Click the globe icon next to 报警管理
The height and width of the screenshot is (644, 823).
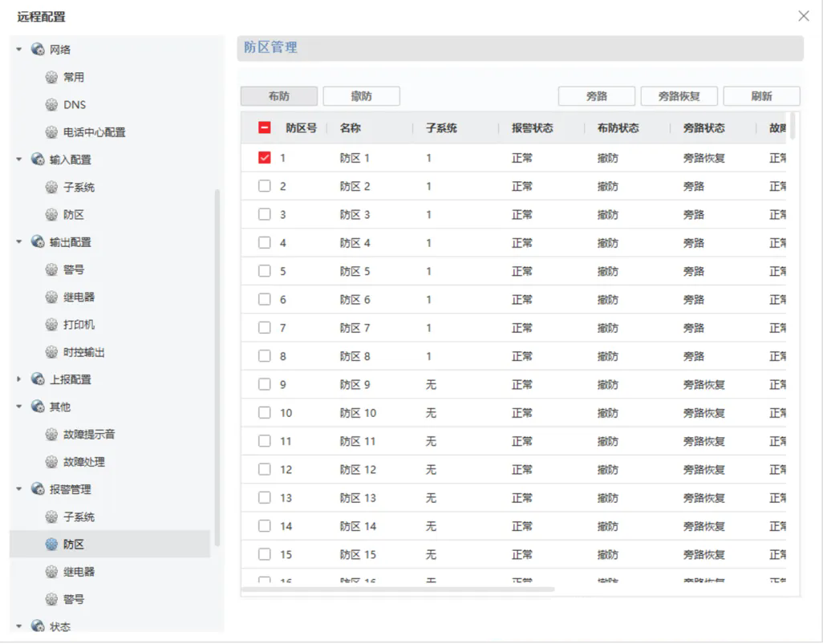[38, 489]
